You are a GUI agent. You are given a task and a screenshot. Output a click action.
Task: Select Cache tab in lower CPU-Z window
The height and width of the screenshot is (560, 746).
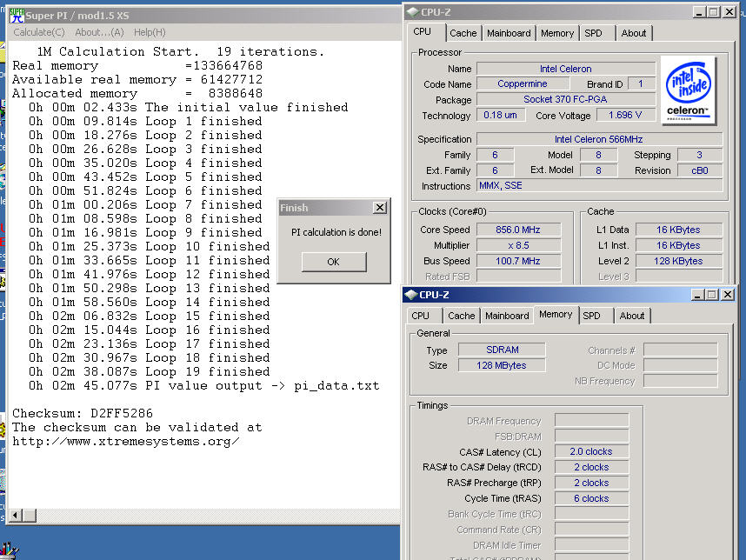point(461,316)
